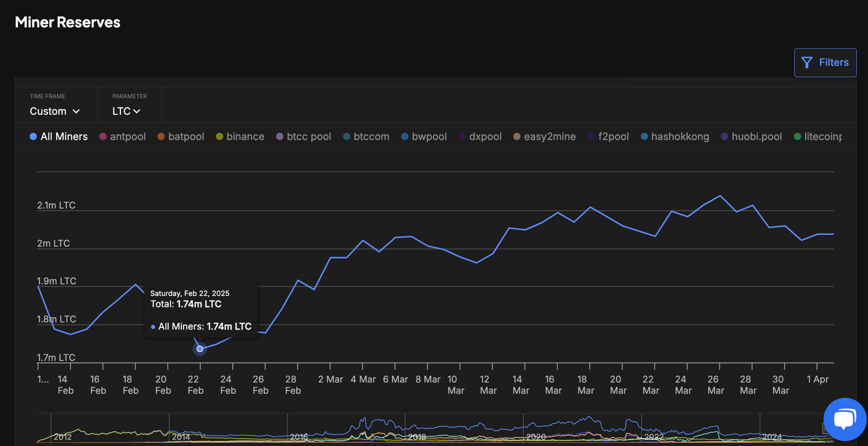Select the Feb 22 data point
This screenshot has width=868, height=446.
(199, 349)
